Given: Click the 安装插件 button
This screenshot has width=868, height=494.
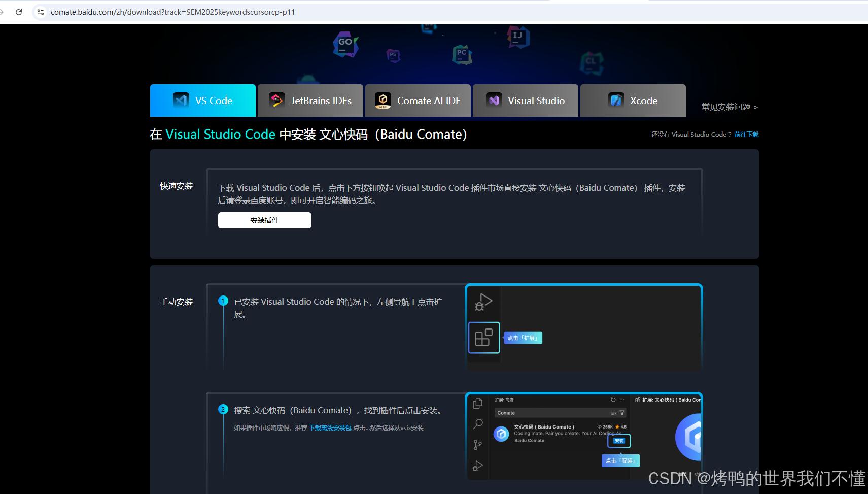Looking at the screenshot, I should [x=265, y=220].
